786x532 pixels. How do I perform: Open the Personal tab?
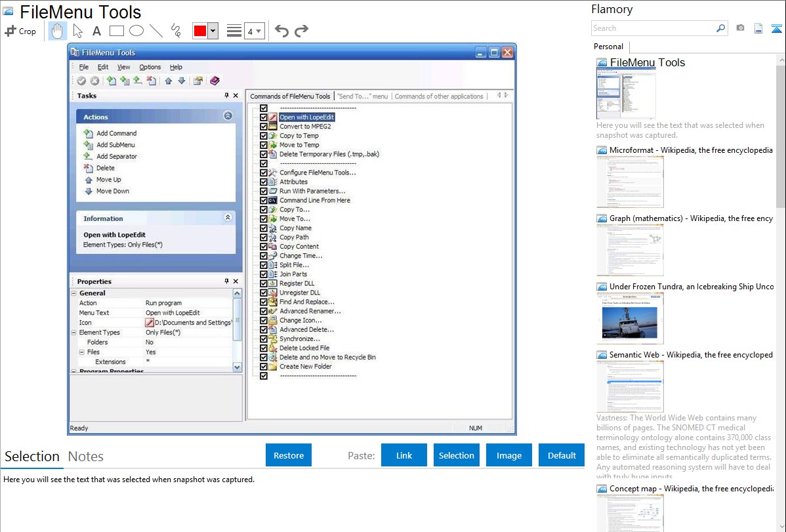(x=608, y=47)
